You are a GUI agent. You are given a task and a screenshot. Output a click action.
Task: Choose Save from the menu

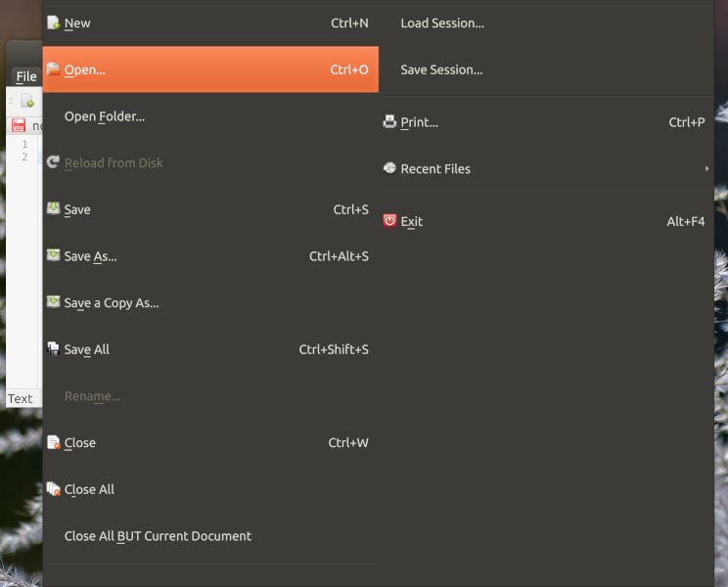point(210,209)
